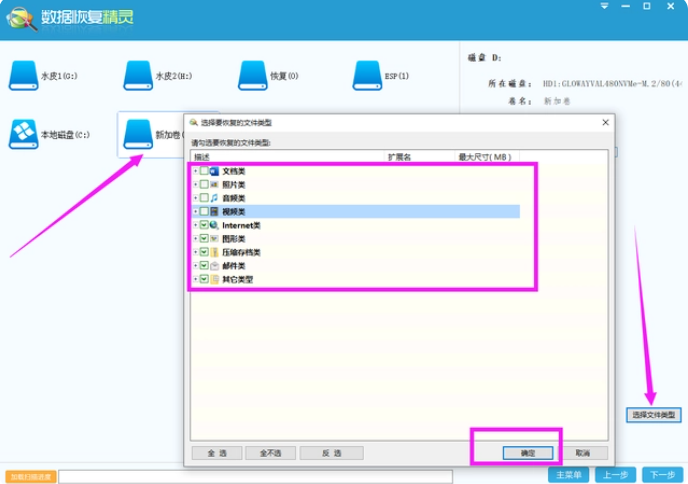Uncheck the 邮件类 checkbox

point(204,266)
